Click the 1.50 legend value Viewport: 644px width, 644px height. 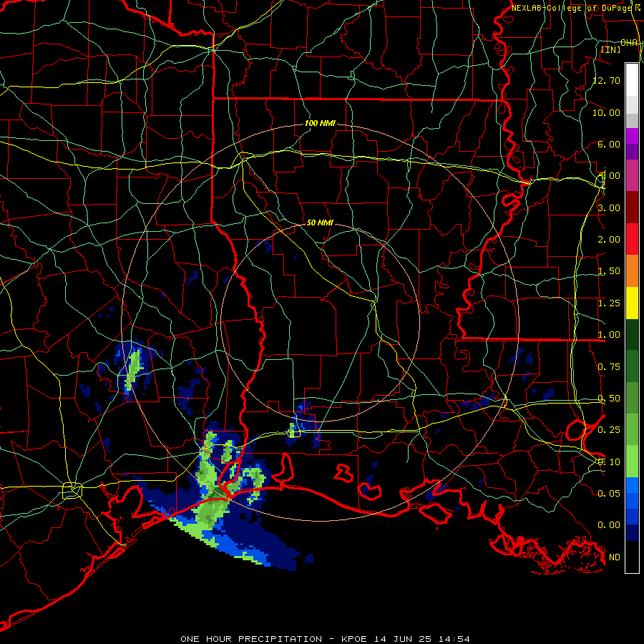(609, 271)
